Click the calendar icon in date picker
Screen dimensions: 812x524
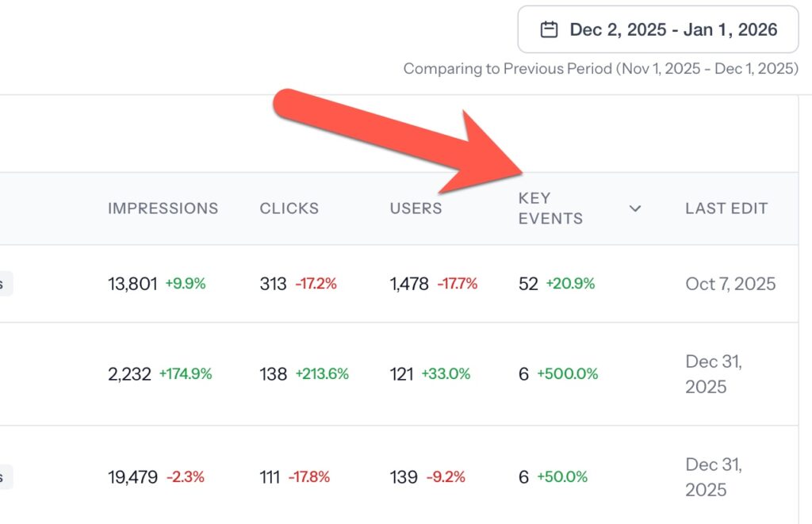pos(549,30)
